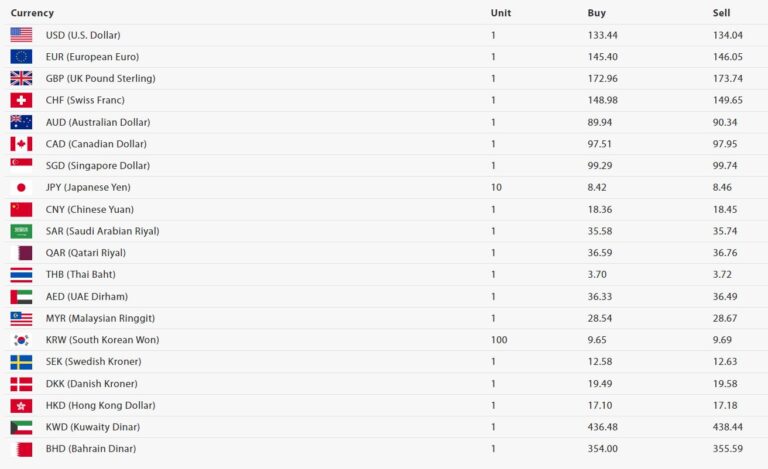Click the UK flag icon
The width and height of the screenshot is (768, 469).
[21, 78]
